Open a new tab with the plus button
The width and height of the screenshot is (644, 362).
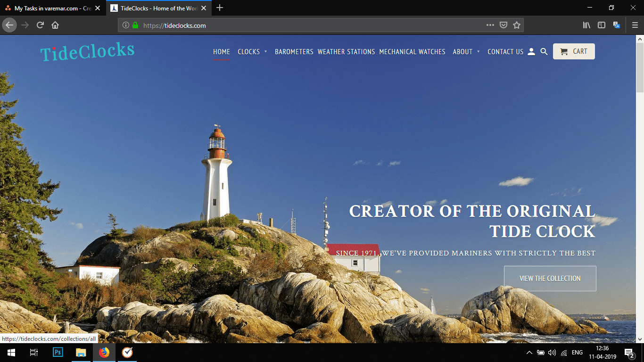click(220, 8)
